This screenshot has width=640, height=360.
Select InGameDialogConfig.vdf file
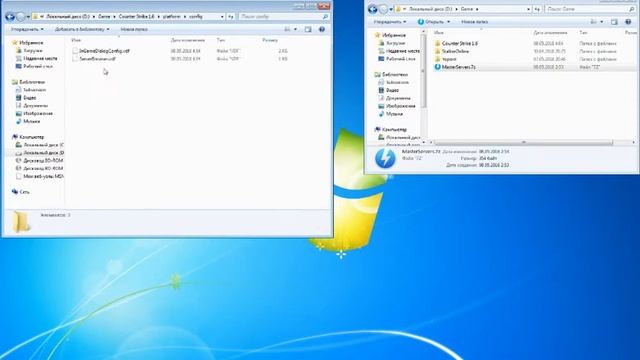[x=104, y=51]
